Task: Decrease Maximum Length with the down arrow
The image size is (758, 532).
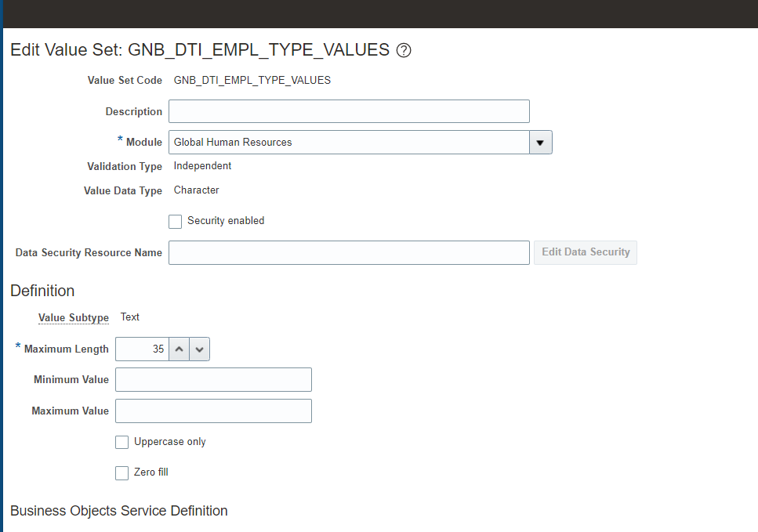Action: coord(199,349)
